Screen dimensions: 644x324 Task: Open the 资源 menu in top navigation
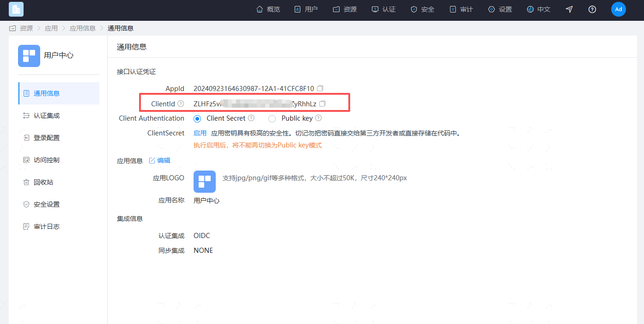point(345,9)
